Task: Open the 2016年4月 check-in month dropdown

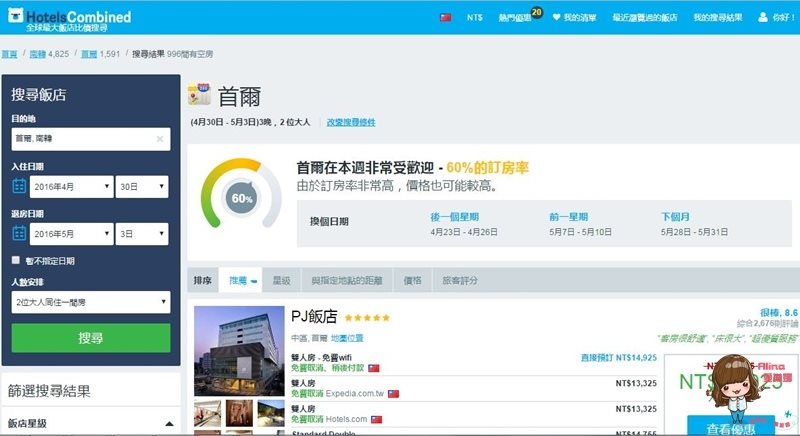Action: [71, 187]
